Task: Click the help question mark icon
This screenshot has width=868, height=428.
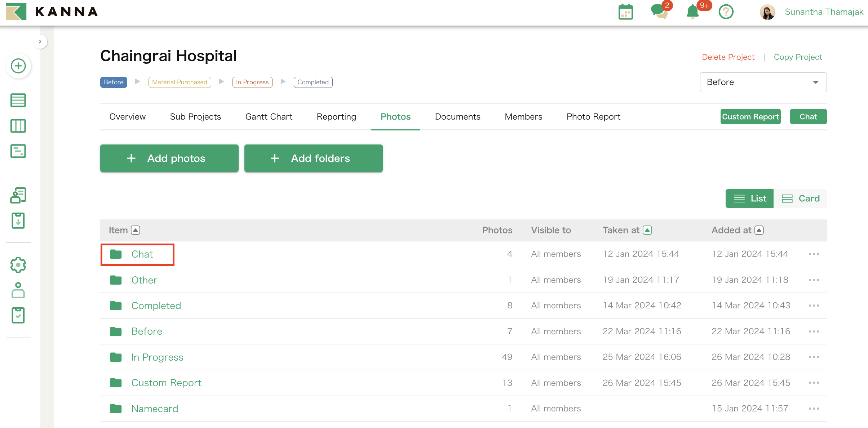Action: 726,12
